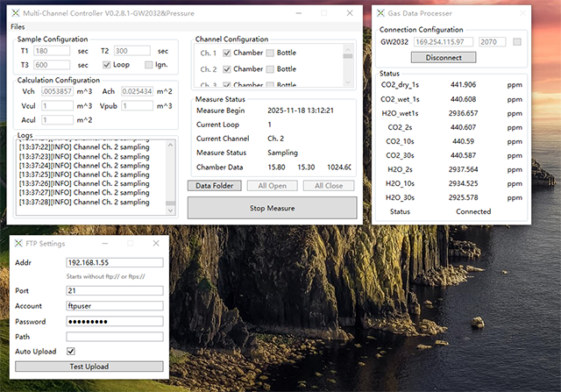Uncheck Chamber for Ch. 1

[226, 53]
